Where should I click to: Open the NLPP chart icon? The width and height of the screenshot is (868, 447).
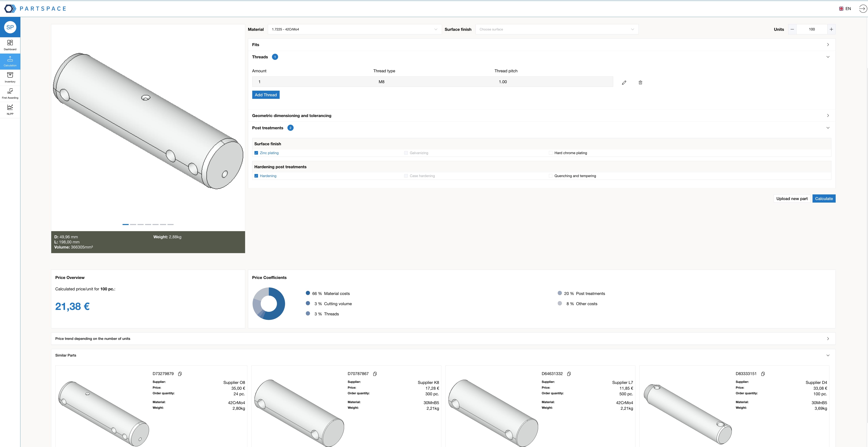[10, 110]
